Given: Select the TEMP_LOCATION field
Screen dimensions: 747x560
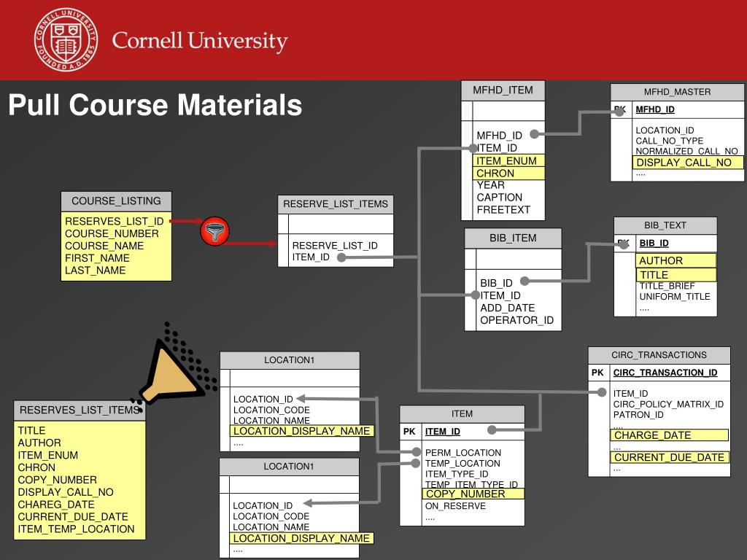Looking at the screenshot, I should [462, 463].
